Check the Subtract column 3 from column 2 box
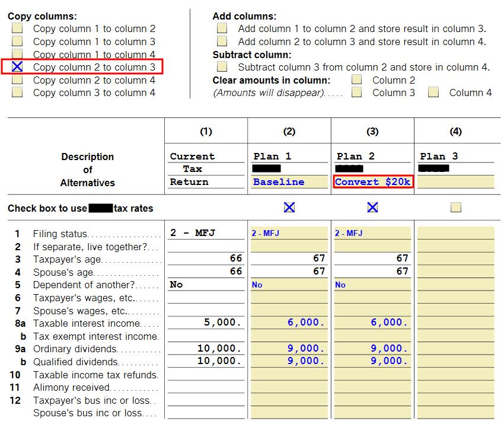The width and height of the screenshot is (504, 421). [222, 66]
